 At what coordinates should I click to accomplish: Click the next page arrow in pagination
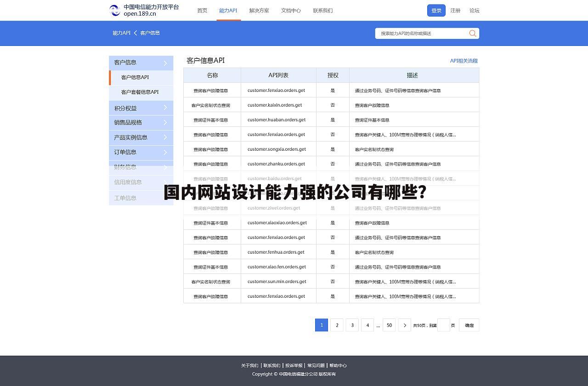click(405, 325)
